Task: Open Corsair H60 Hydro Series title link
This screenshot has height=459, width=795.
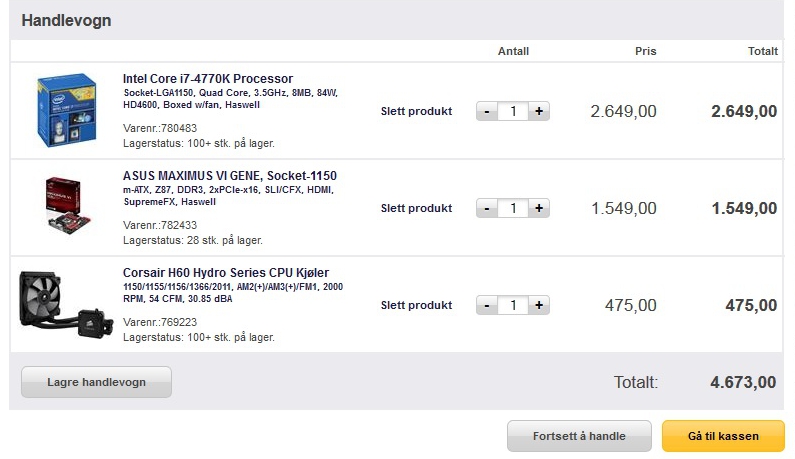Action: [x=226, y=272]
